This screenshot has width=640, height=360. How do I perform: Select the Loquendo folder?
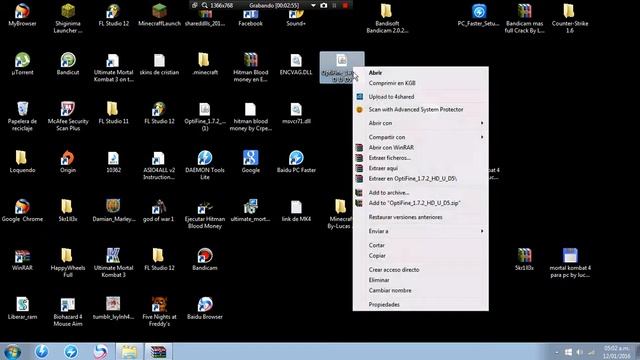point(22,162)
